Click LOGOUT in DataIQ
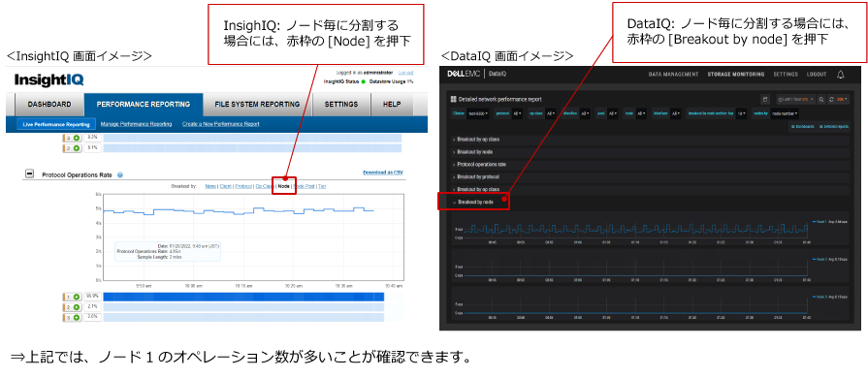868x378 pixels. (x=817, y=75)
